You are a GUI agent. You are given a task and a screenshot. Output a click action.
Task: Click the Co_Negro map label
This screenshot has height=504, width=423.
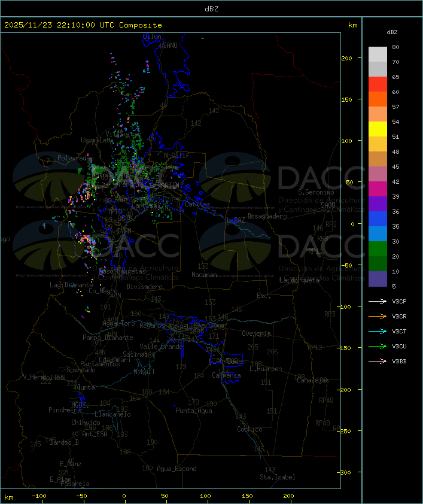coord(103,291)
